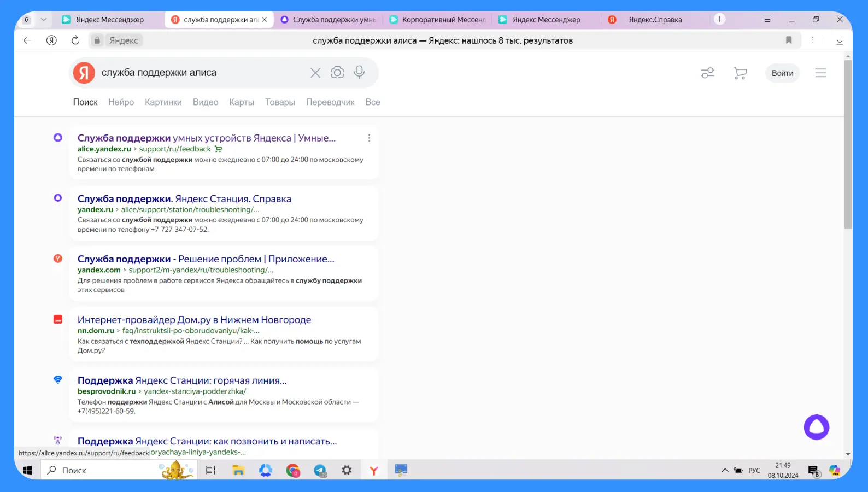Click the yandex.com green URL
868x492 pixels.
99,270
